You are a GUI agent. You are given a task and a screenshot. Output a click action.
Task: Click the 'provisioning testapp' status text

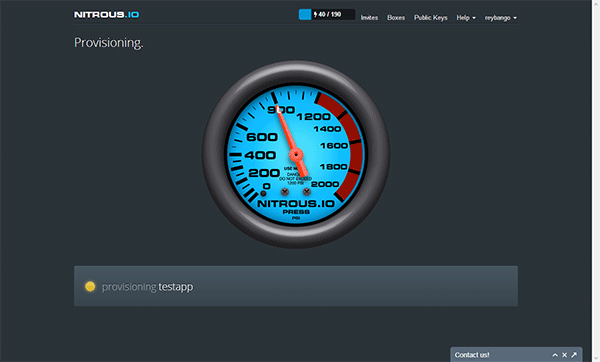pyautogui.click(x=147, y=287)
